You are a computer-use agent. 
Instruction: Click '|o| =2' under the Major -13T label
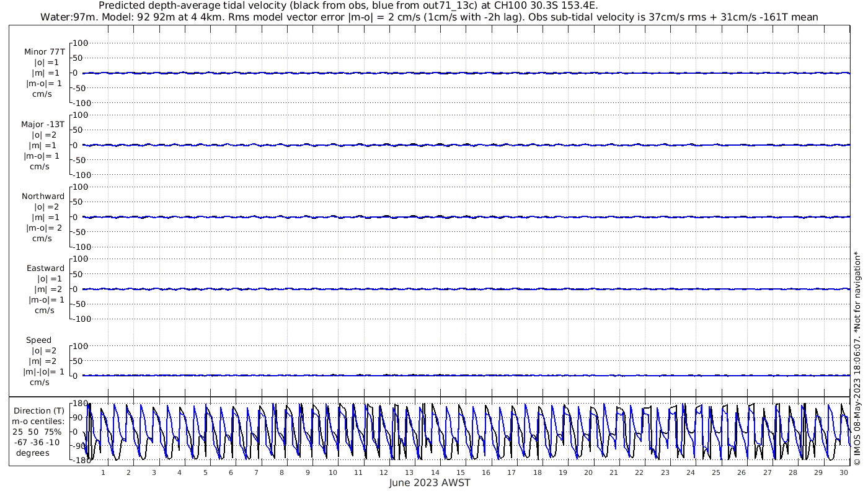tap(46, 135)
